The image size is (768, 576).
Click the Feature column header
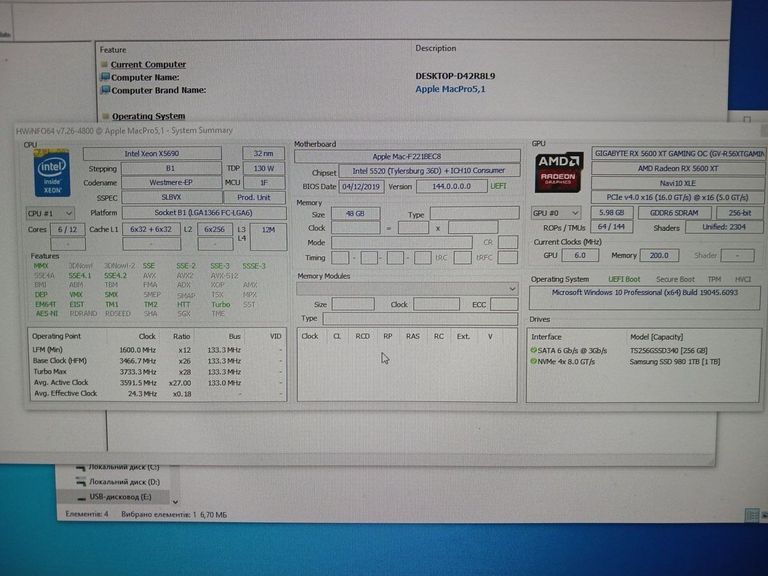(113, 49)
